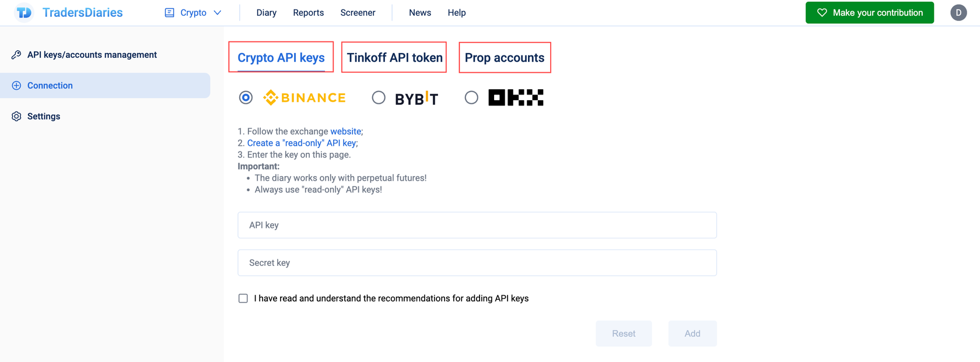980x362 pixels.
Task: Select the OKX radio button
Action: tap(471, 97)
